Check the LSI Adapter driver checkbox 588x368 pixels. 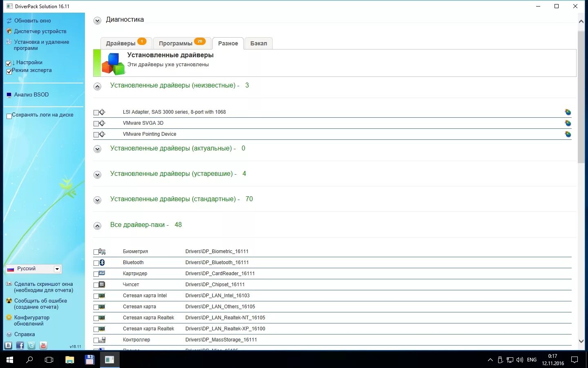[x=96, y=112]
